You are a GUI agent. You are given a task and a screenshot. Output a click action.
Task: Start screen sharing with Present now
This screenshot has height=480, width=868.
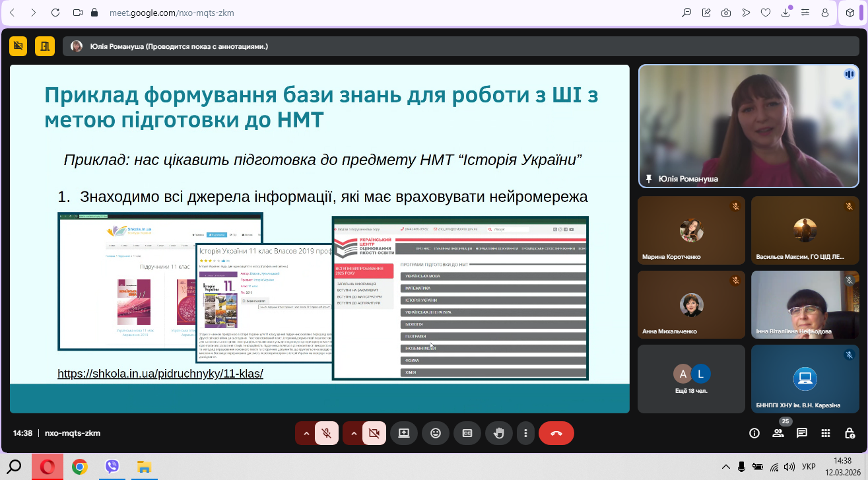(403, 433)
